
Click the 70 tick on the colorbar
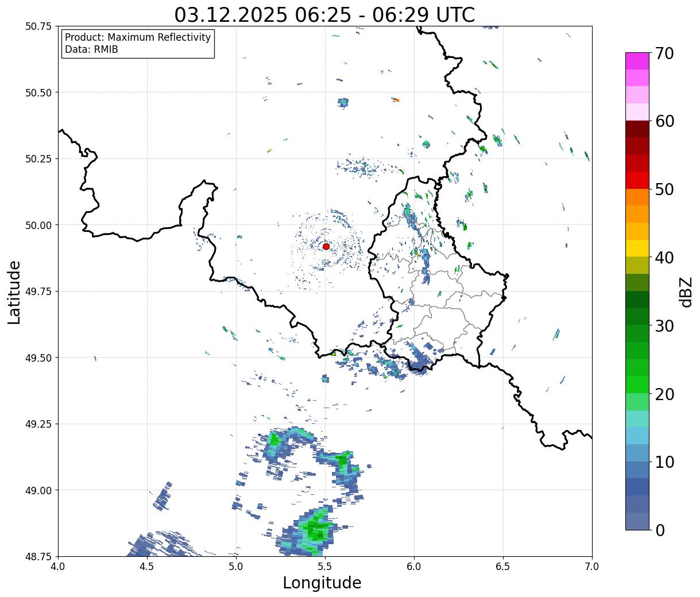[664, 53]
